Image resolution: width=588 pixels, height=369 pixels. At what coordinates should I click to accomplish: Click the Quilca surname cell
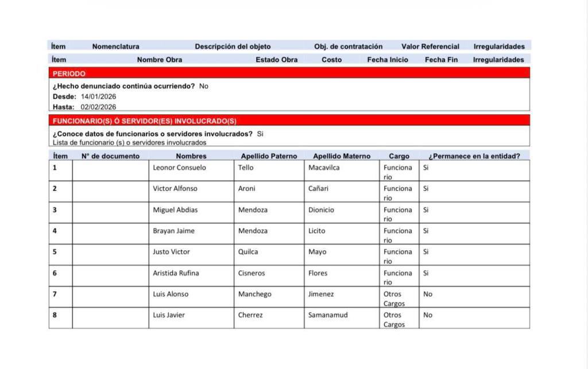[248, 252]
